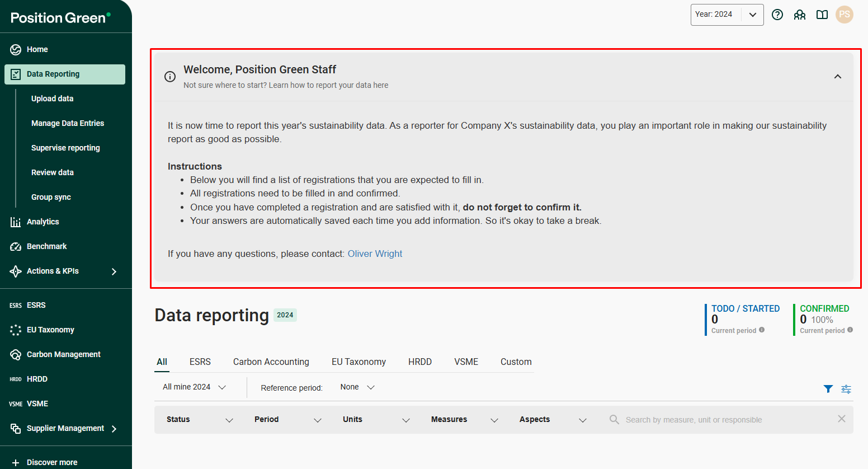Screen dimensions: 868x469
Task: Click the Analytics bar chart icon
Action: (16, 222)
